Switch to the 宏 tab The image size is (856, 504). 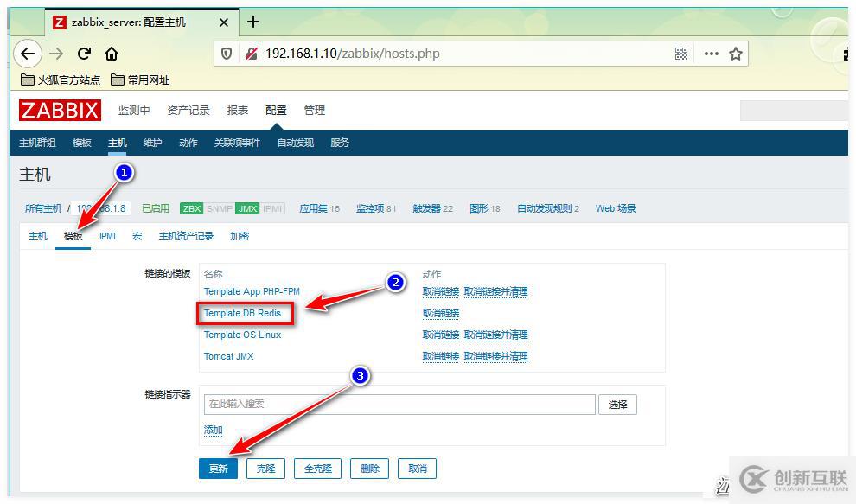(135, 235)
